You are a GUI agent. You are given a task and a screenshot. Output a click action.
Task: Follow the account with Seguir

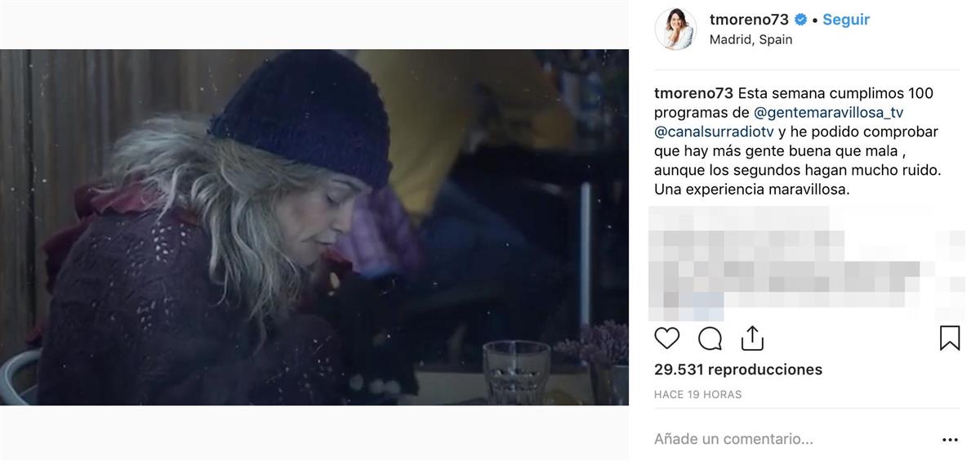pyautogui.click(x=846, y=20)
